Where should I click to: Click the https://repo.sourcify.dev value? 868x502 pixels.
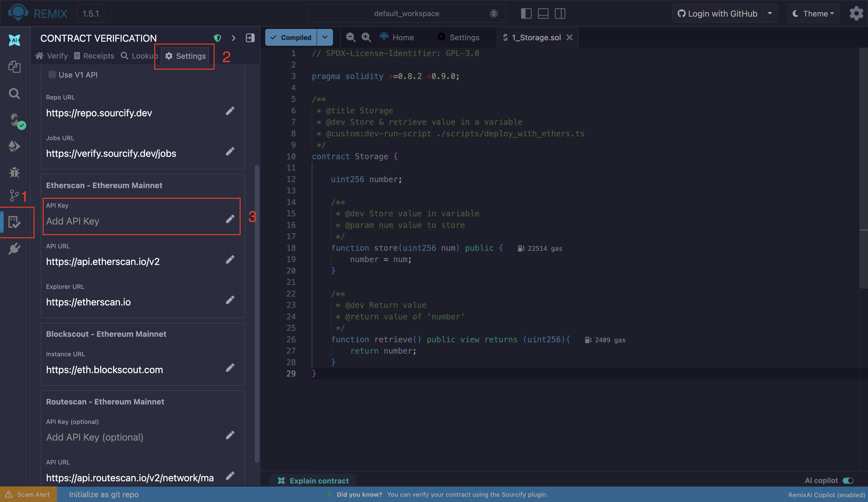pos(99,113)
